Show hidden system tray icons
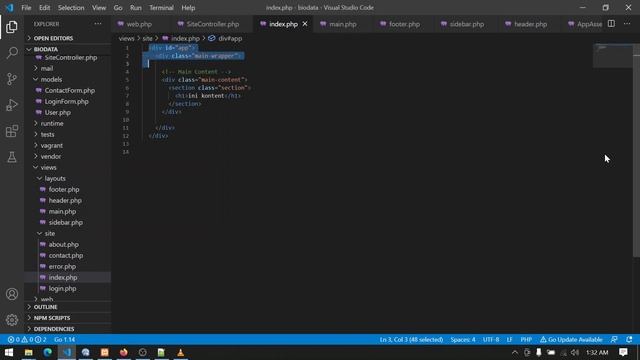 pos(515,353)
